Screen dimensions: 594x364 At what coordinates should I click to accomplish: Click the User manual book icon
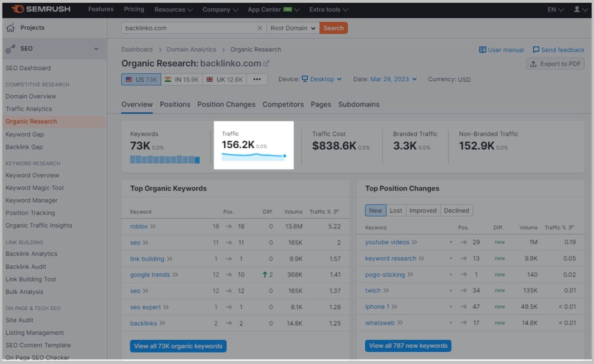click(482, 50)
